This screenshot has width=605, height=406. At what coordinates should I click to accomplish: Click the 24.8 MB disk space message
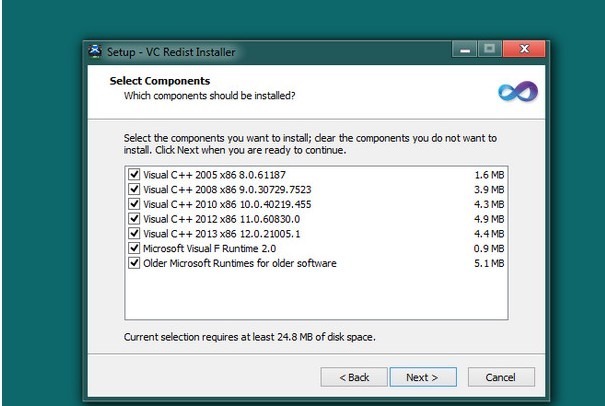pos(249,337)
